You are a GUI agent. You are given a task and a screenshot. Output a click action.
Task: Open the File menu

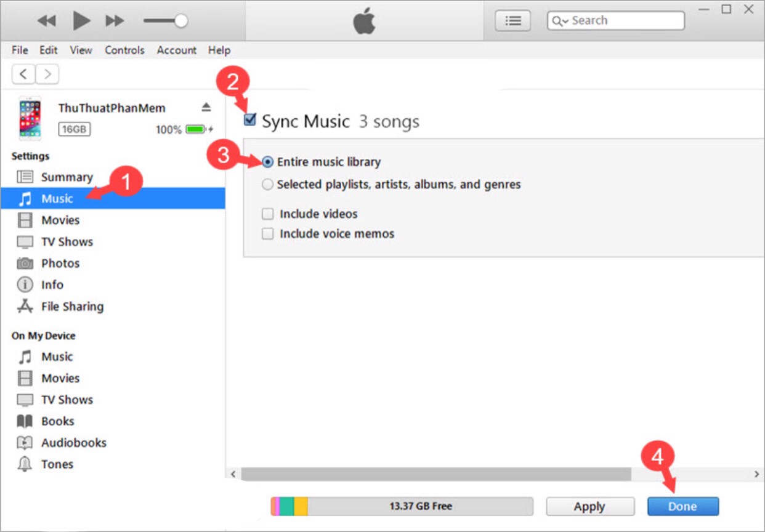tap(20, 50)
